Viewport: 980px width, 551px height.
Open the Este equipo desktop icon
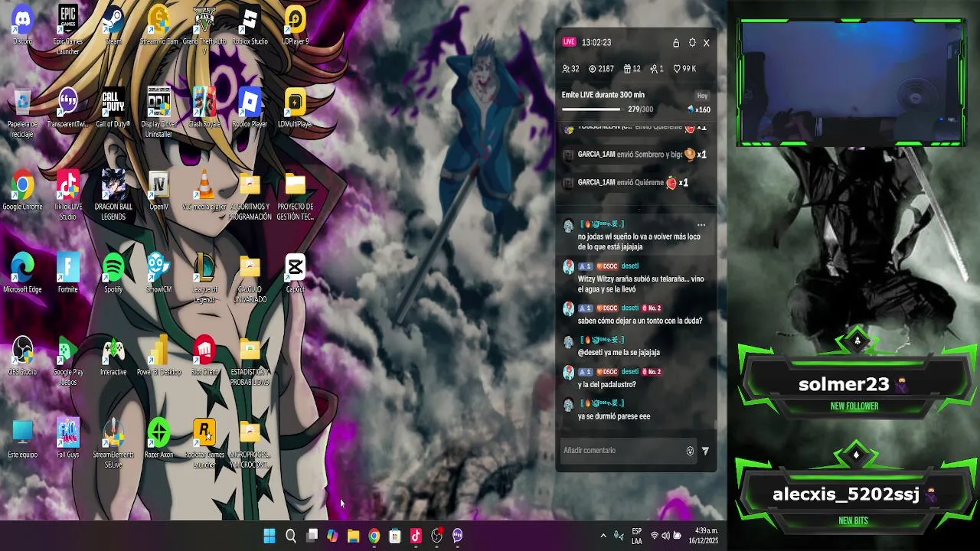22,439
